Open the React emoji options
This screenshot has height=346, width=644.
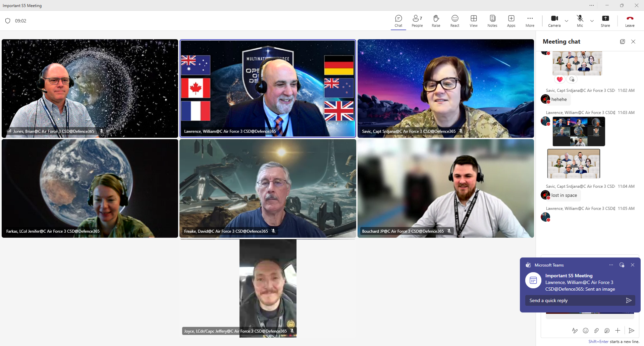pos(455,21)
